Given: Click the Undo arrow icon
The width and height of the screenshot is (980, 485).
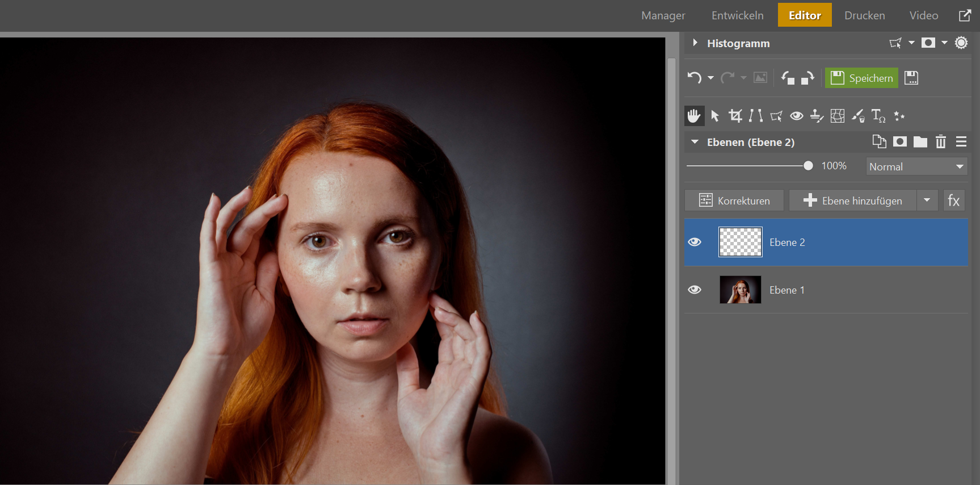Looking at the screenshot, I should 695,78.
